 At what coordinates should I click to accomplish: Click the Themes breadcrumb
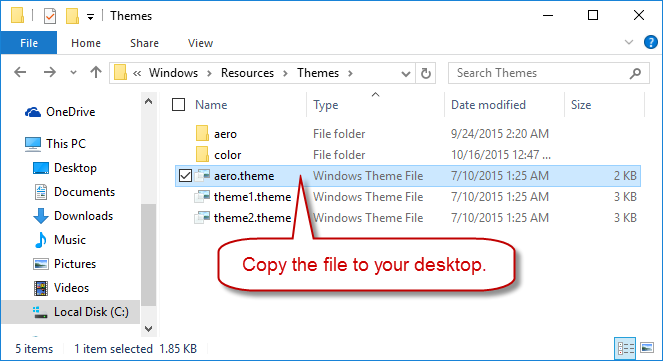[x=318, y=73]
